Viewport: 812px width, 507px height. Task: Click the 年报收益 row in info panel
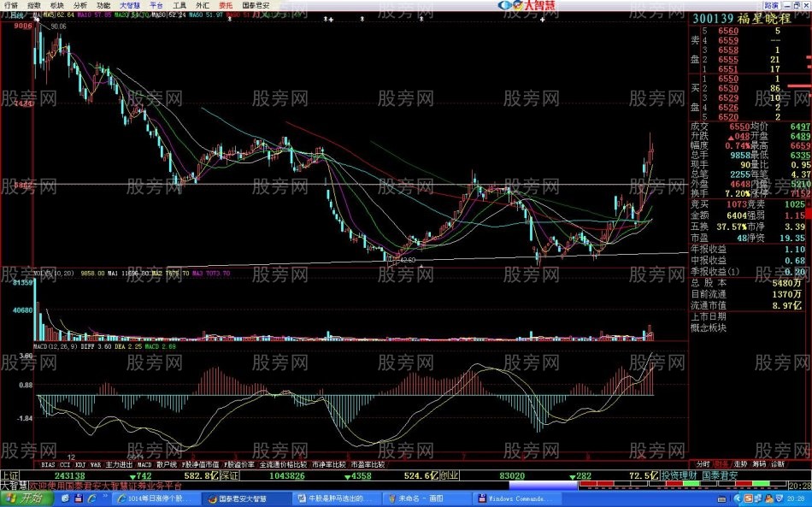pyautogui.click(x=749, y=249)
